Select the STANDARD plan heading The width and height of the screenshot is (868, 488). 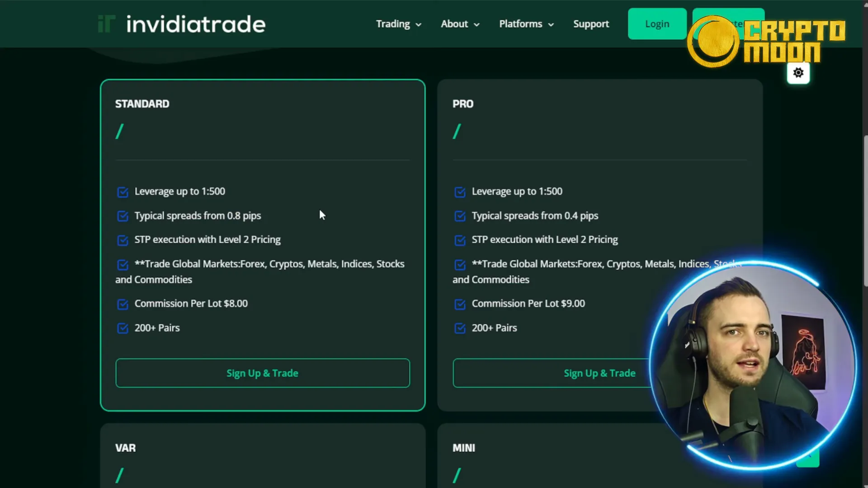(142, 104)
